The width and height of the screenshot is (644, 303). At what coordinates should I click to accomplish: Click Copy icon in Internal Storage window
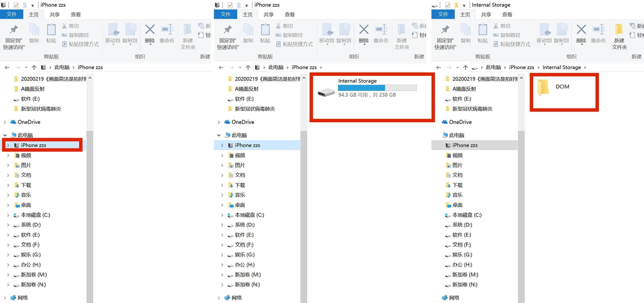tap(466, 29)
